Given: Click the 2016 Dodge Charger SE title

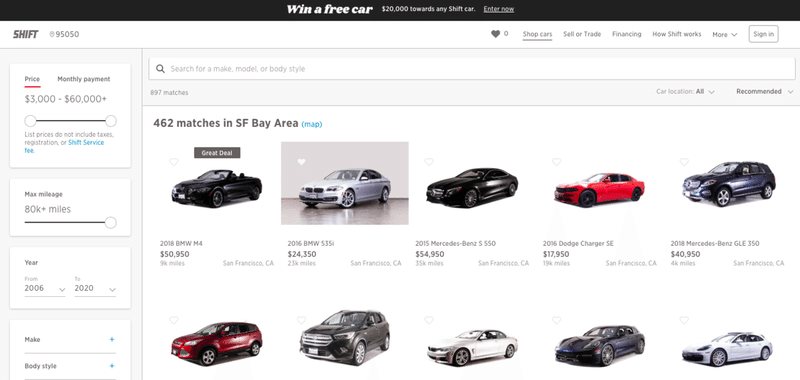Looking at the screenshot, I should pos(578,243).
